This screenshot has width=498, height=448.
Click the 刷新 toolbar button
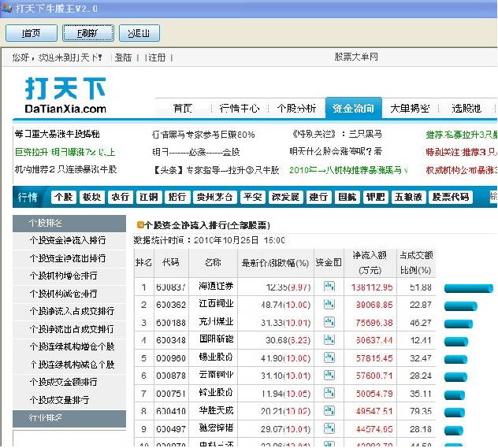(88, 33)
